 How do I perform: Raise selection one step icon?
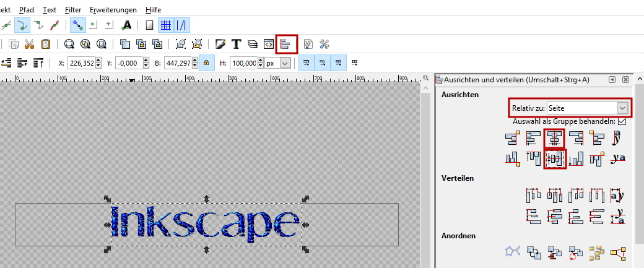[x=22, y=63]
